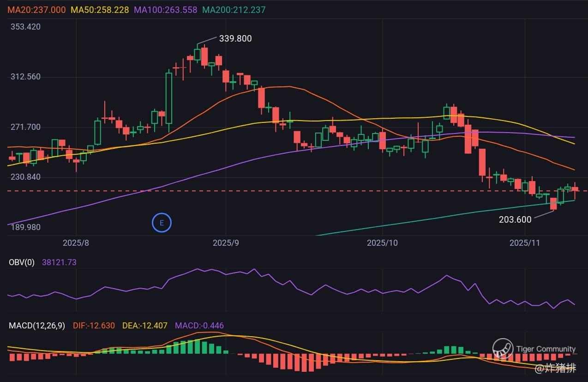Click the 339.800 high price label

235,39
